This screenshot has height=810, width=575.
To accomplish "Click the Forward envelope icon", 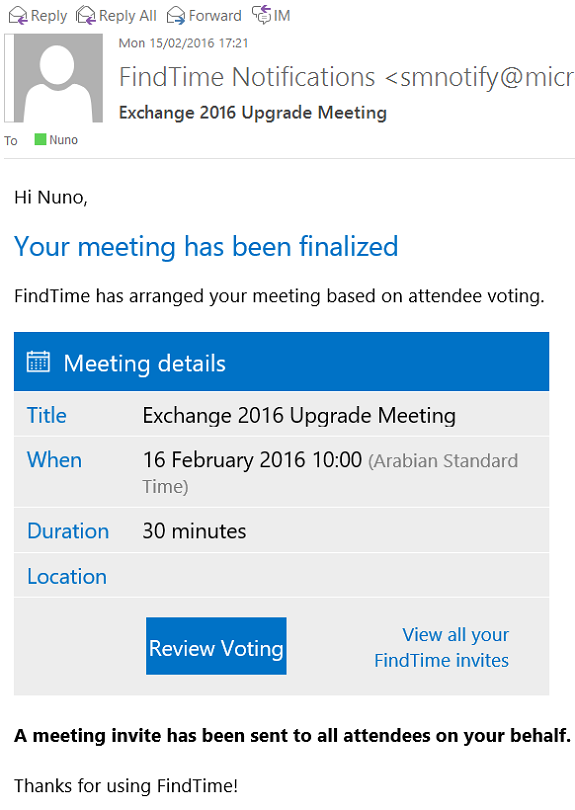I will [x=176, y=16].
